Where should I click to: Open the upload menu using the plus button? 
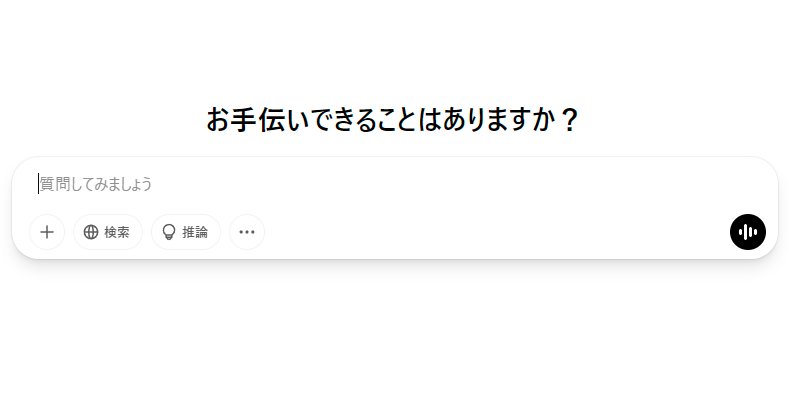pyautogui.click(x=47, y=232)
